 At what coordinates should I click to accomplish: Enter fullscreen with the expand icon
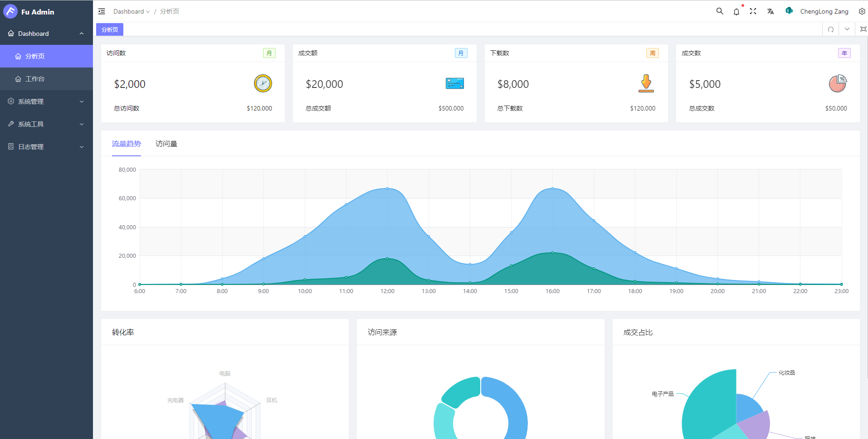(x=753, y=11)
